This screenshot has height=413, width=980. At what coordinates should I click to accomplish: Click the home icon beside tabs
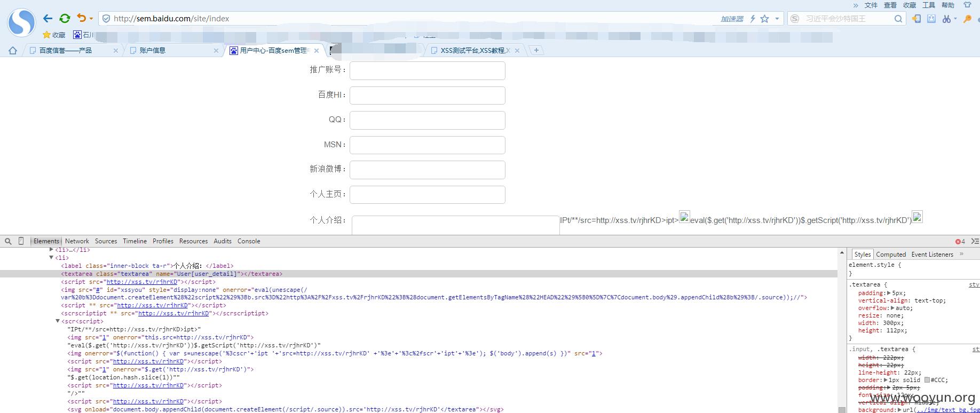click(13, 51)
